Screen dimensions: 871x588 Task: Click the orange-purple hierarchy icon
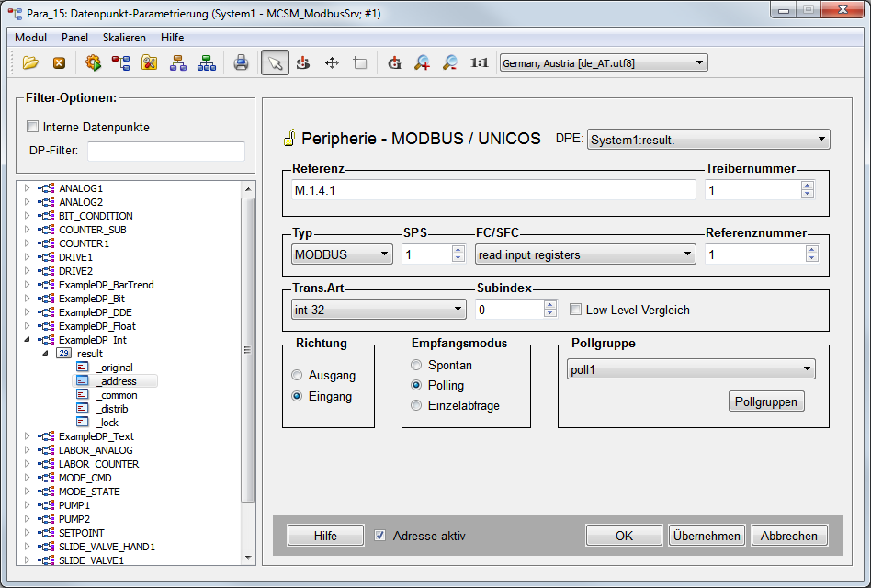[177, 62]
